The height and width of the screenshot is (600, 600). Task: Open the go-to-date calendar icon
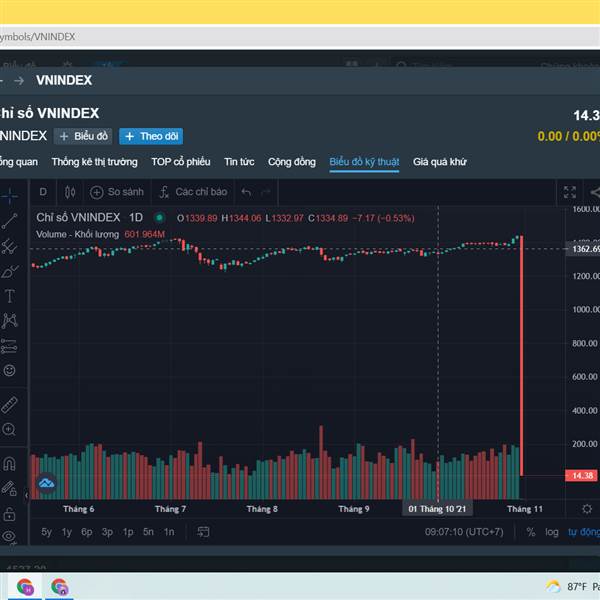click(x=203, y=532)
